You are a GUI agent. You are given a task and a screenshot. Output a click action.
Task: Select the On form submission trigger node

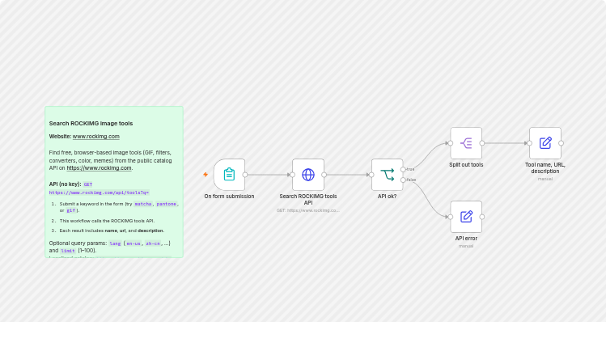pos(229,175)
